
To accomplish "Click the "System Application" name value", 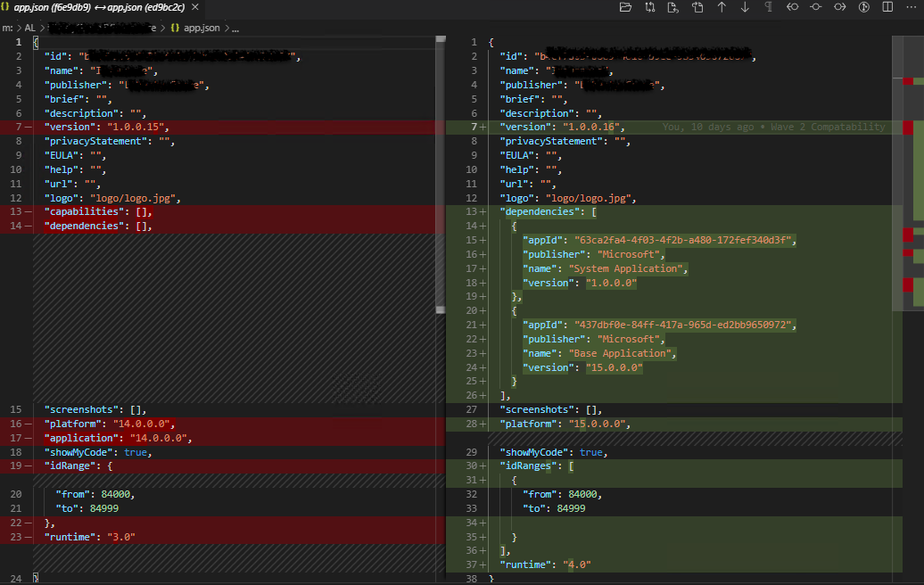I will click(625, 268).
